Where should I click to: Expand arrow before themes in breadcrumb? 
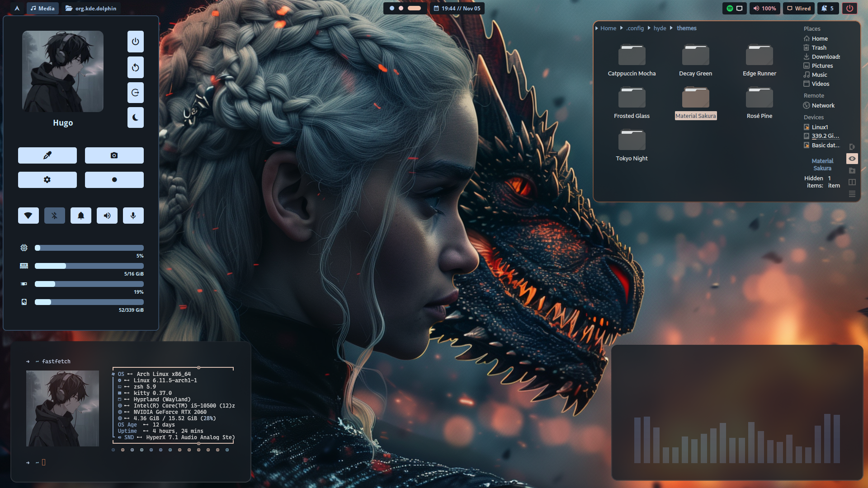671,28
